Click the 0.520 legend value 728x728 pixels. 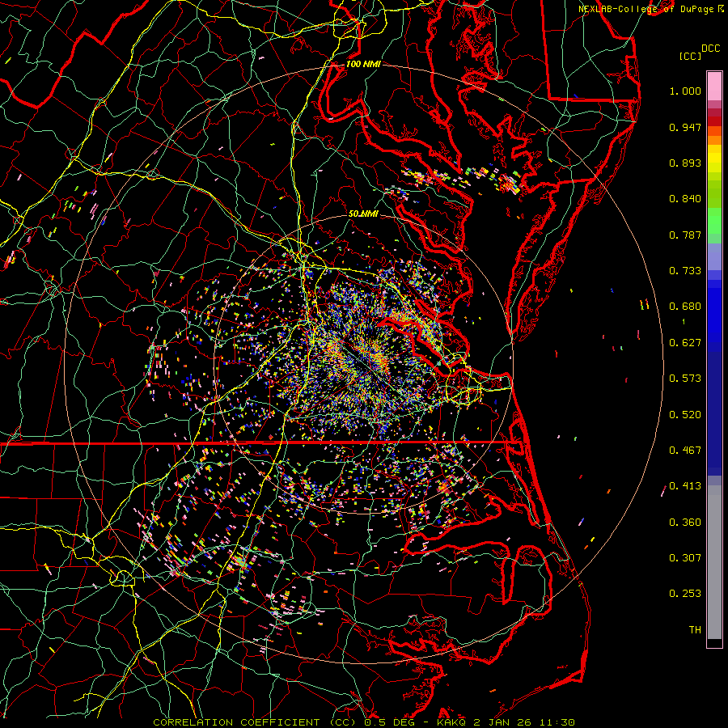[x=685, y=415]
